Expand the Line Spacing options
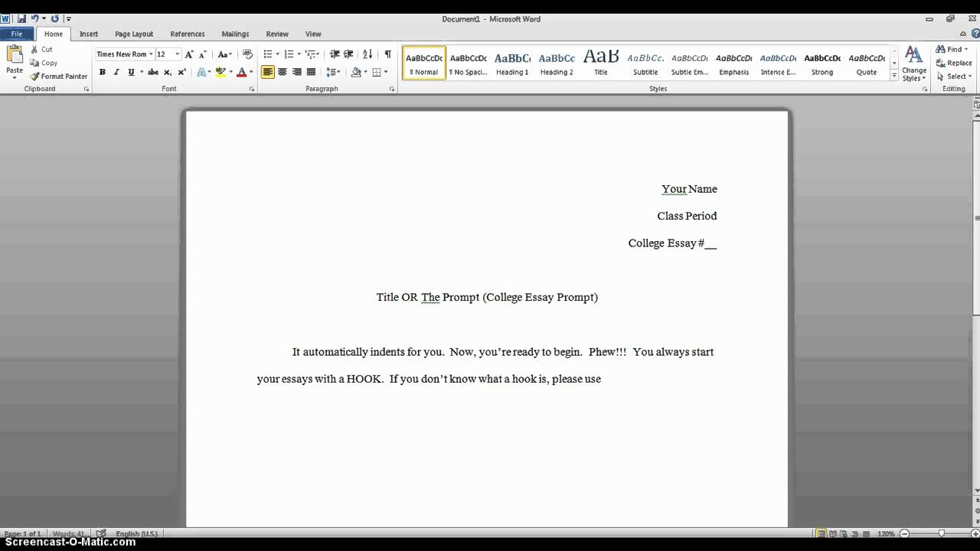980x551 pixels. (334, 71)
